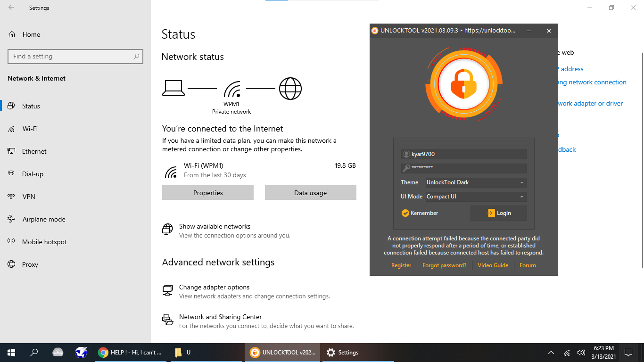The width and height of the screenshot is (644, 362).
Task: Click the Wi-Fi signal icon in the network diagram
Action: tap(232, 89)
